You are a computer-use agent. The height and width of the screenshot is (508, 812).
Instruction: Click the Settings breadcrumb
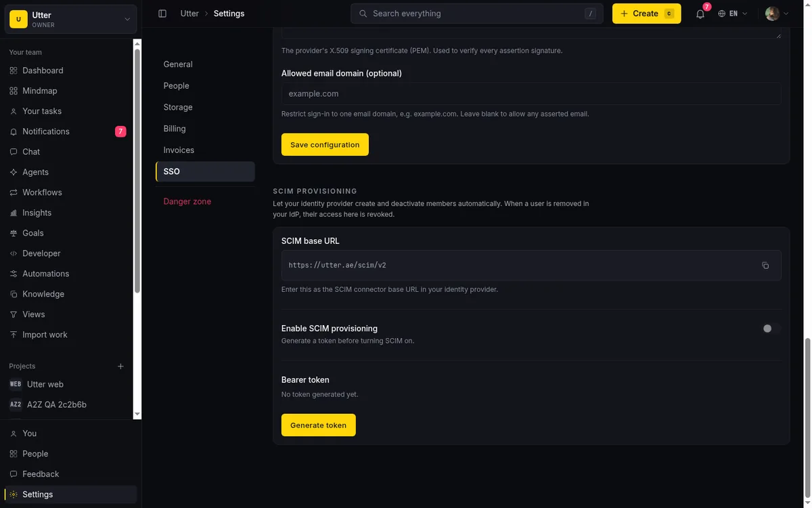229,14
